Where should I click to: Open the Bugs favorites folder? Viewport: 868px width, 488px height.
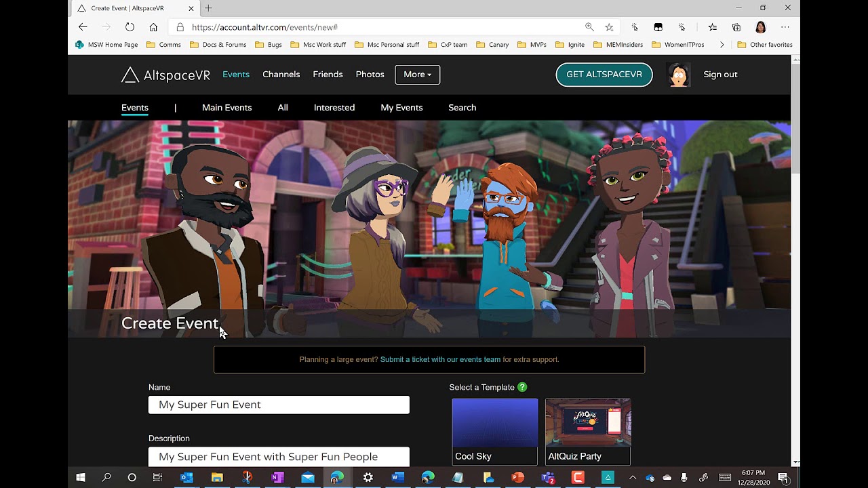coord(269,45)
